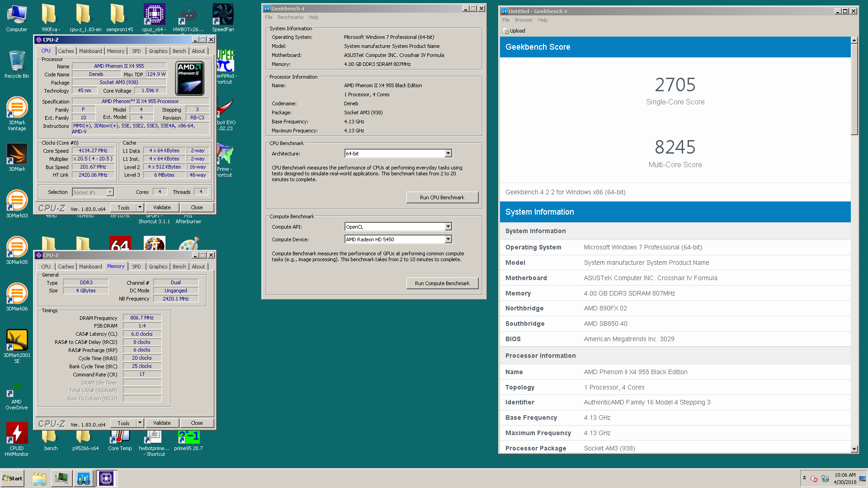
Task: Click Close button in lower CPU-Z window
Action: (197, 423)
